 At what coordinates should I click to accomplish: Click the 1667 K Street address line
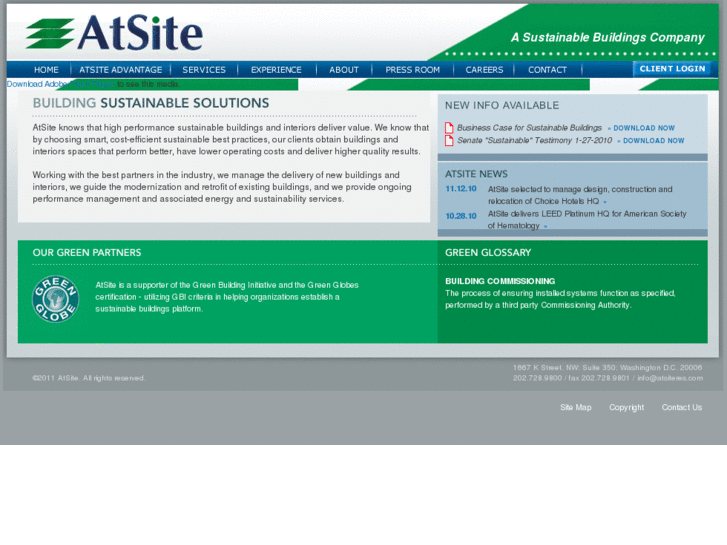[607, 367]
